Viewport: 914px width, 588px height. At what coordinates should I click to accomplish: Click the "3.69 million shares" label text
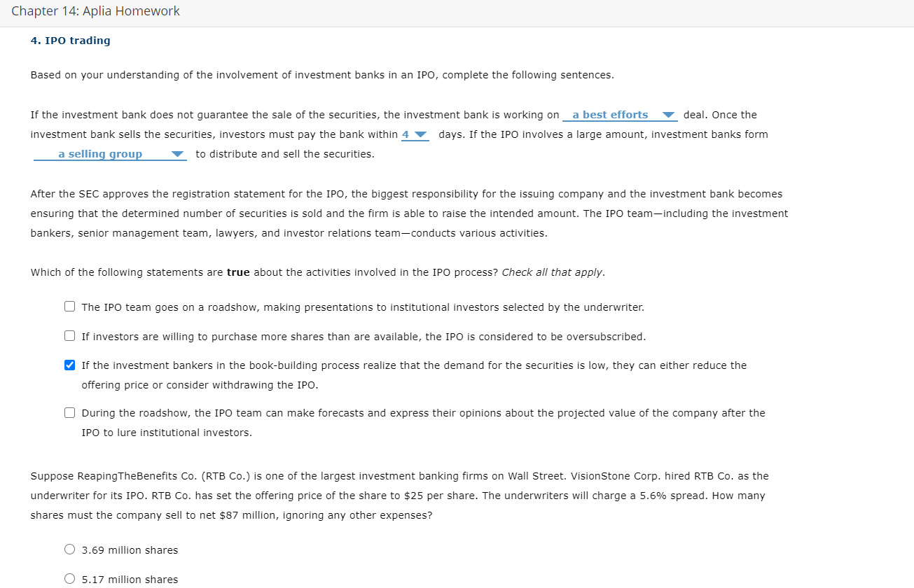click(x=130, y=549)
